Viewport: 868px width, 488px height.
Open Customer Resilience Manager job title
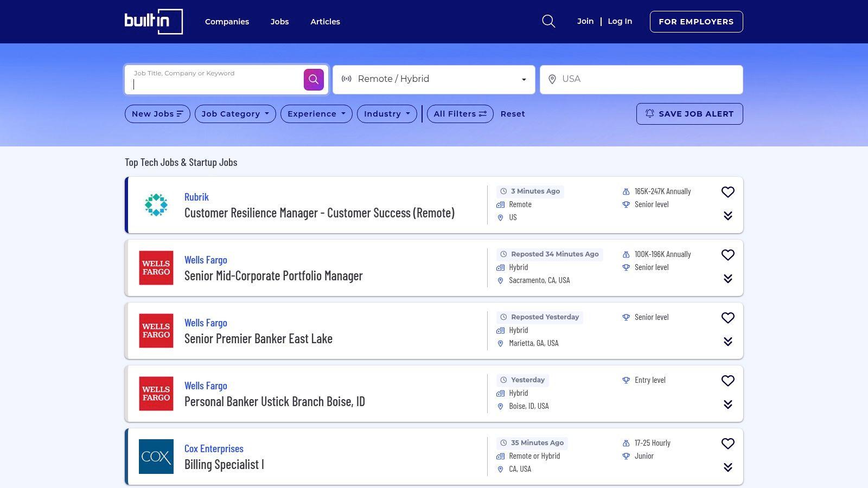(320, 213)
